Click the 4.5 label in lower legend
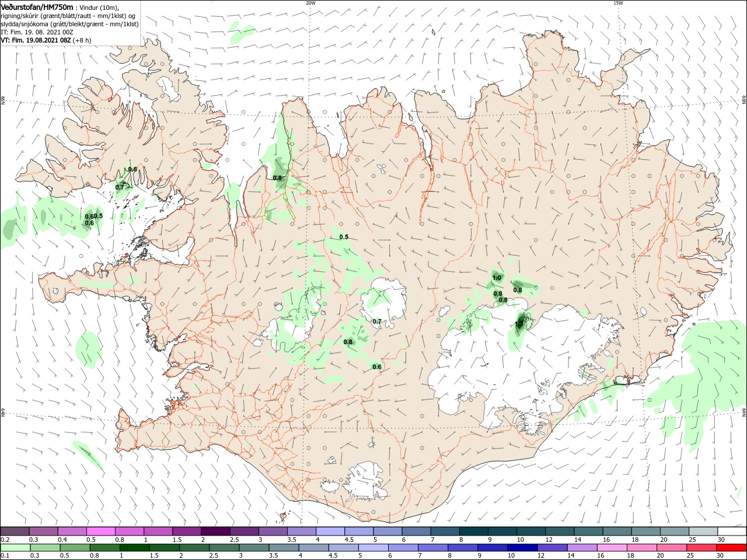Viewport: 747px width, 560px height. [x=333, y=556]
